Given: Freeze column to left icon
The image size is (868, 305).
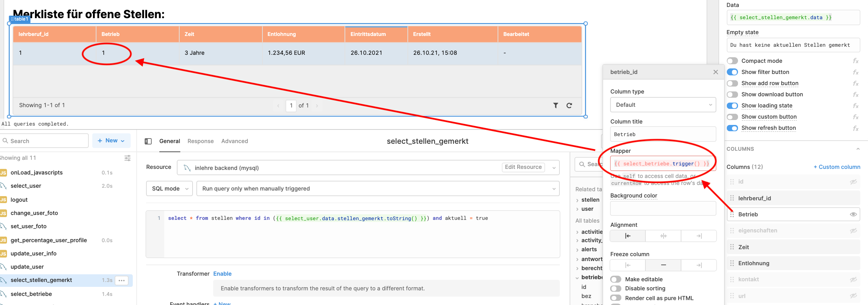Looking at the screenshot, I should point(628,265).
